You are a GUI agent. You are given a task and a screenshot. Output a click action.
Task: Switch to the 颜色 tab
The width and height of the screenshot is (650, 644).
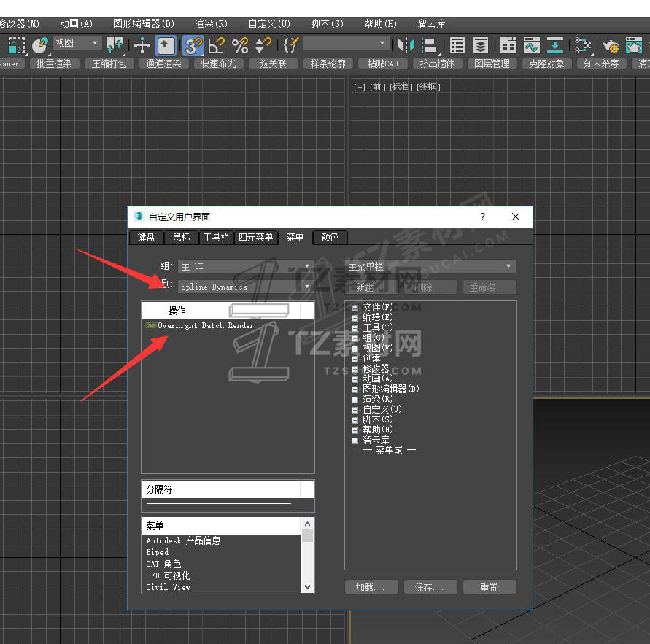(x=330, y=238)
